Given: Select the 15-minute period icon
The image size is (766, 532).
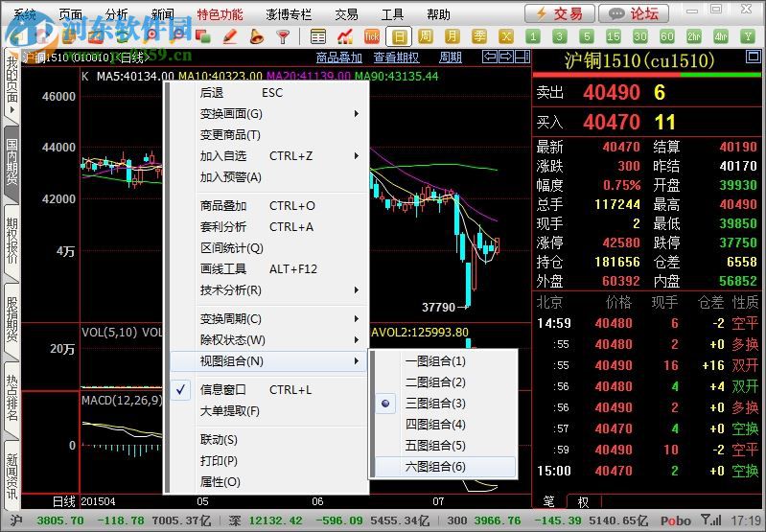Looking at the screenshot, I should point(614,36).
